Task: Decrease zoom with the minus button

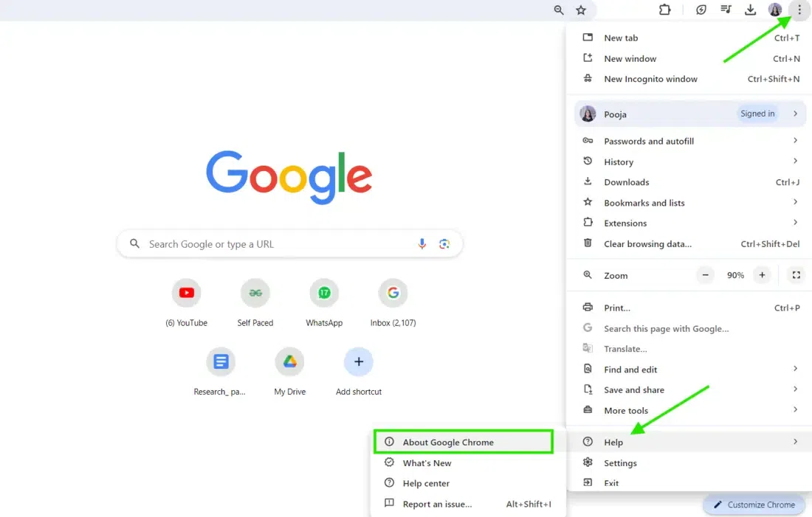Action: [x=705, y=275]
